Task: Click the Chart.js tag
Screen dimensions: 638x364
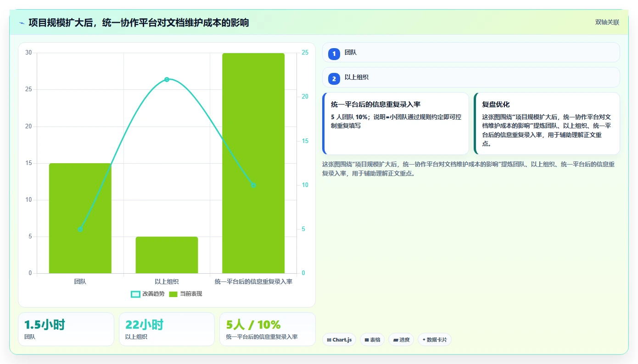Action: tap(339, 340)
